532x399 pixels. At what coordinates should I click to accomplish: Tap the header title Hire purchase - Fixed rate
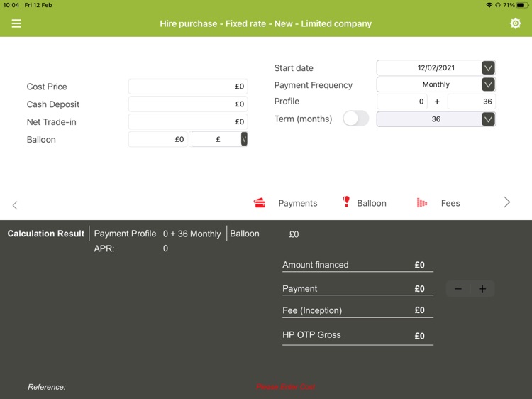[266, 23]
